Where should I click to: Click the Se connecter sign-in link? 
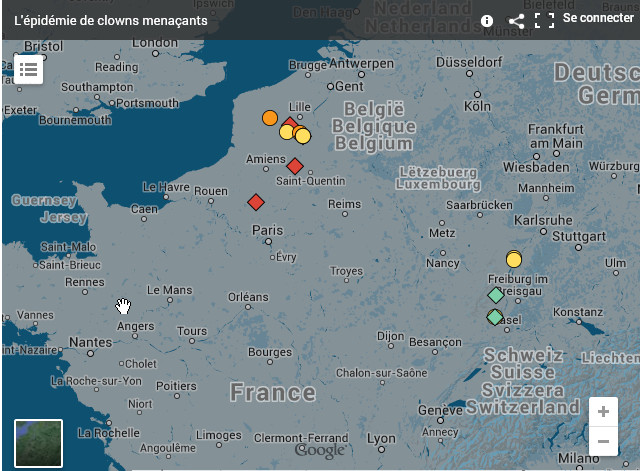point(598,19)
